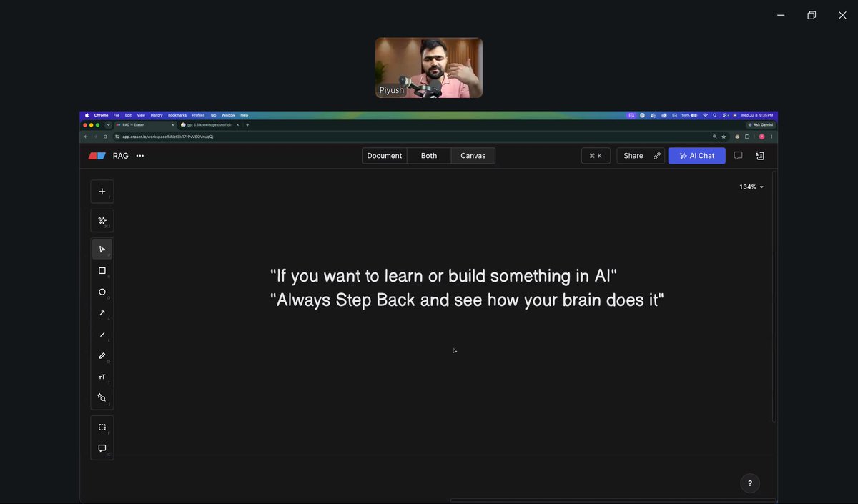Screen dimensions: 858x504
Task: Open the 134% zoom dropdown
Action: point(751,187)
